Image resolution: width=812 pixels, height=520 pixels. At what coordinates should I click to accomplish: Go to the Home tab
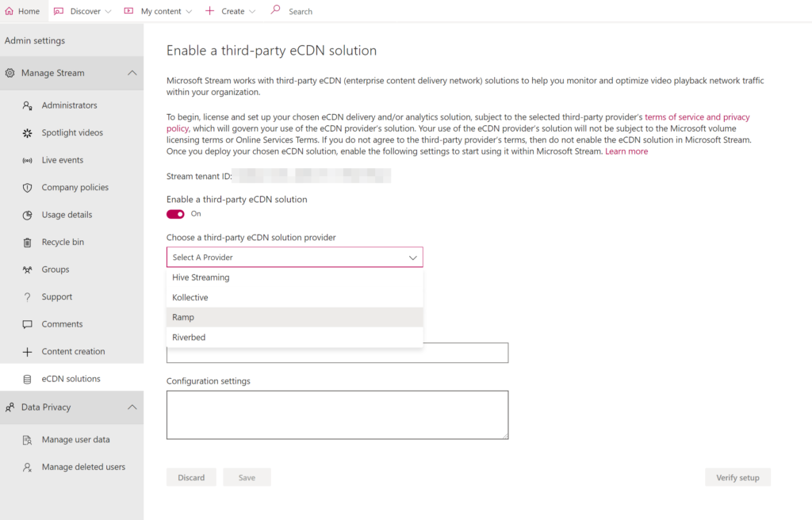[x=24, y=11]
